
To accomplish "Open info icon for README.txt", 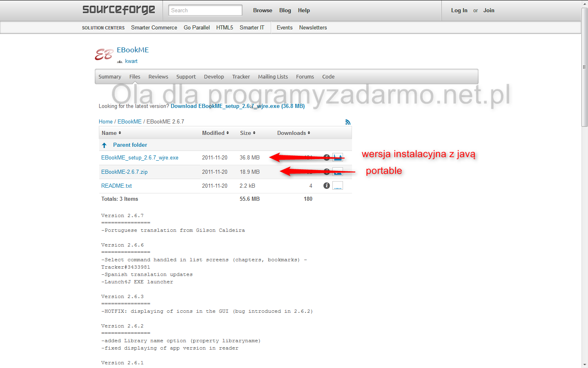I will [x=327, y=186].
